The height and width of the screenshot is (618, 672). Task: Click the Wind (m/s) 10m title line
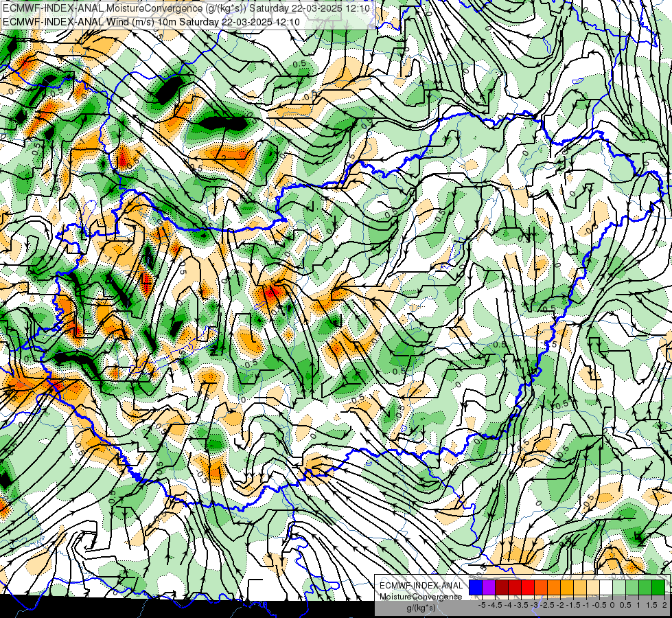151,21
